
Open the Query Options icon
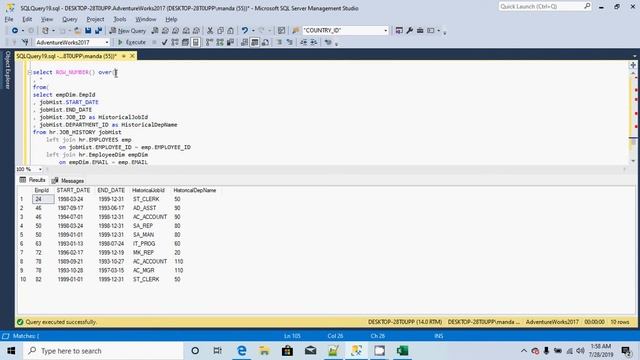pyautogui.click(x=185, y=42)
